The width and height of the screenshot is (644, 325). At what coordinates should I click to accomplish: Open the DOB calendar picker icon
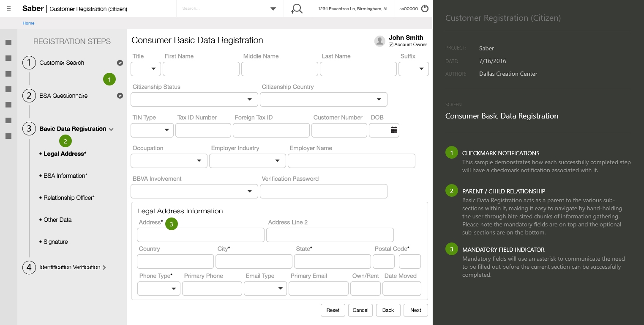[394, 130]
